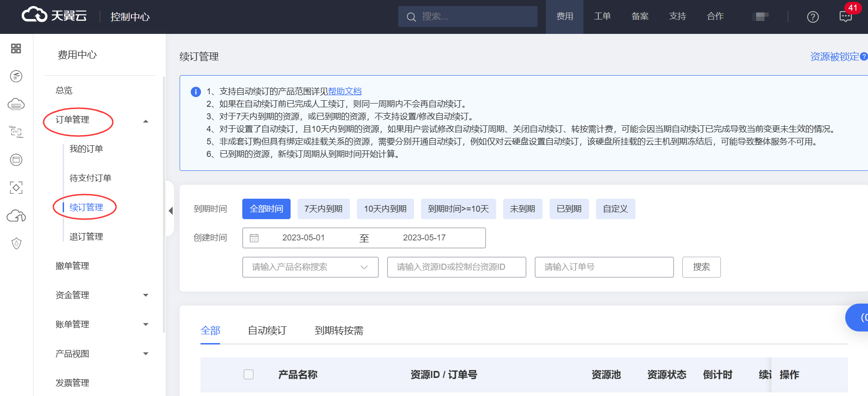Image resolution: width=868 pixels, height=396 pixels.
Task: Tick the select-all checkbox in table header
Action: pos(249,374)
